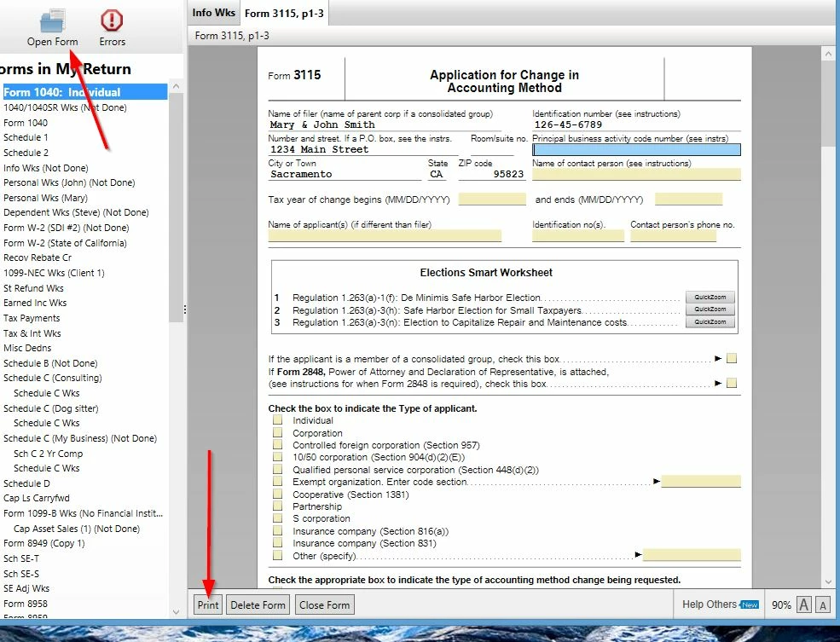The height and width of the screenshot is (642, 840).
Task: Click the panel splitter grip handle
Action: [185, 309]
